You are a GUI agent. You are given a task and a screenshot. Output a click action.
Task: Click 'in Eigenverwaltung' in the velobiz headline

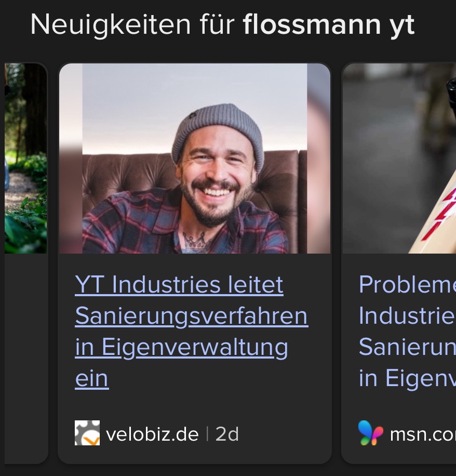click(181, 348)
